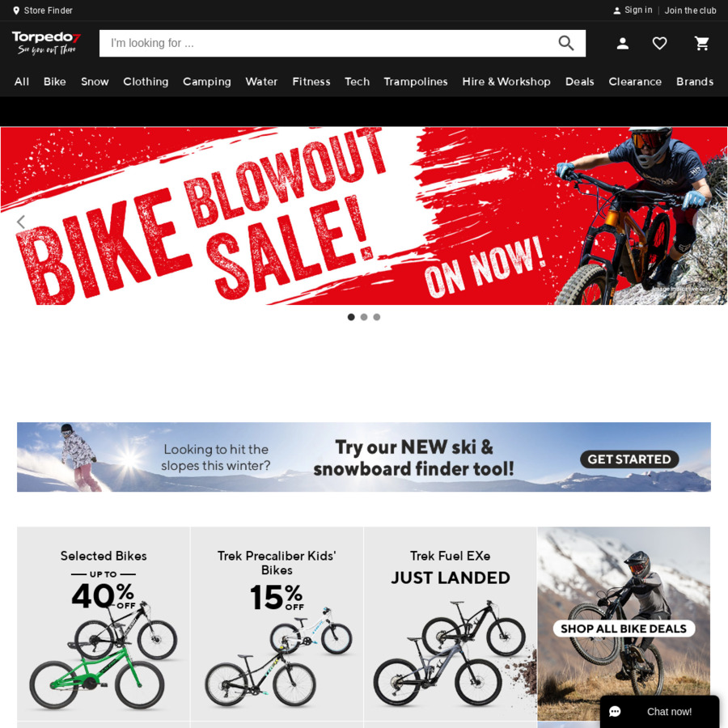Click the Store Finder location pin
Screen dimensions: 728x728
point(16,11)
